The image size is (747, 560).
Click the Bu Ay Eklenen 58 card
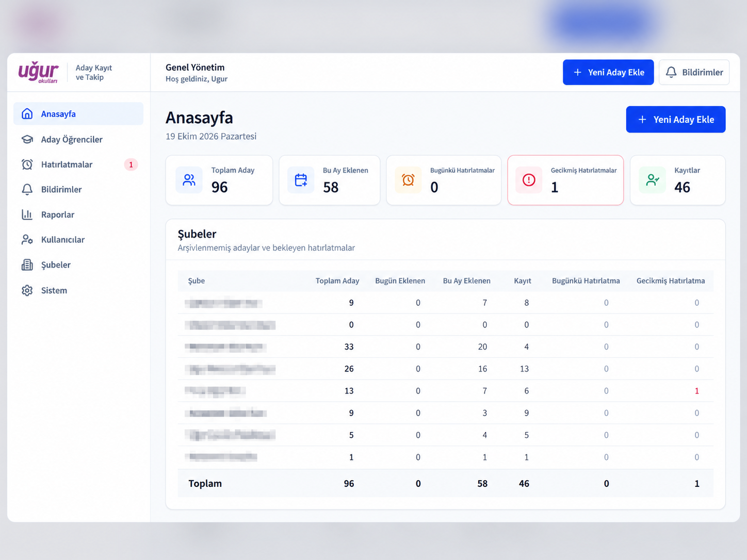click(x=330, y=180)
